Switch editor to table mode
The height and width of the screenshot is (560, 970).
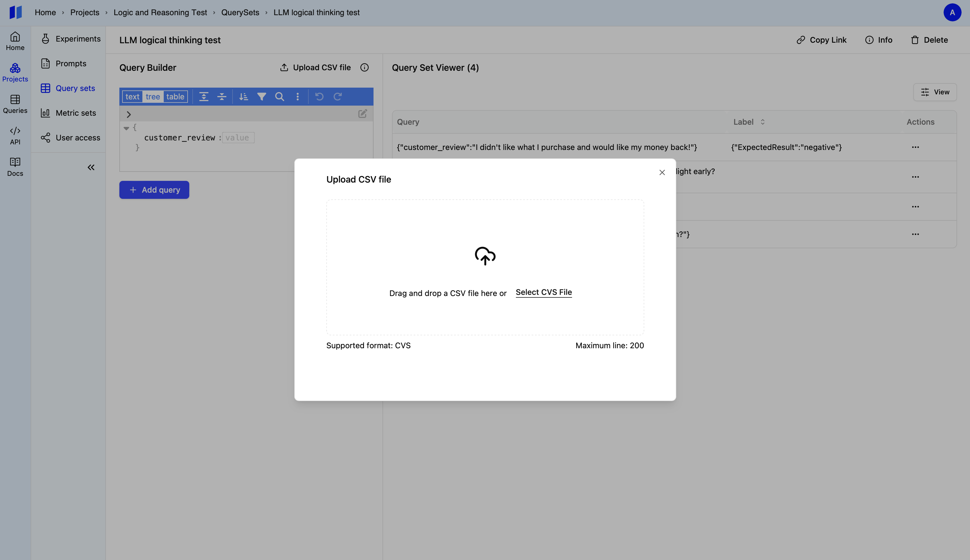pos(175,97)
